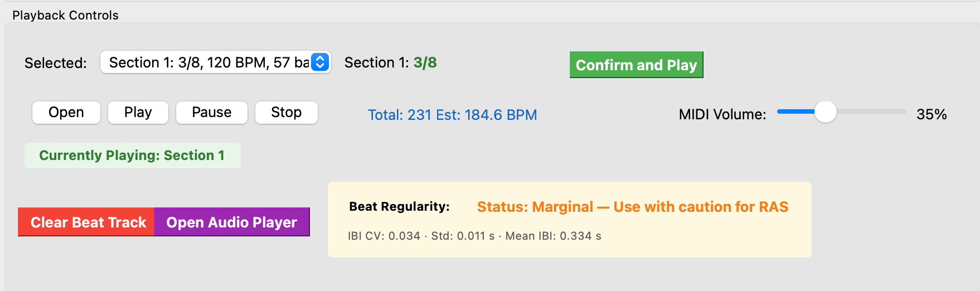Viewport: 980px width, 291px height.
Task: Click the Open button
Action: coord(66,113)
